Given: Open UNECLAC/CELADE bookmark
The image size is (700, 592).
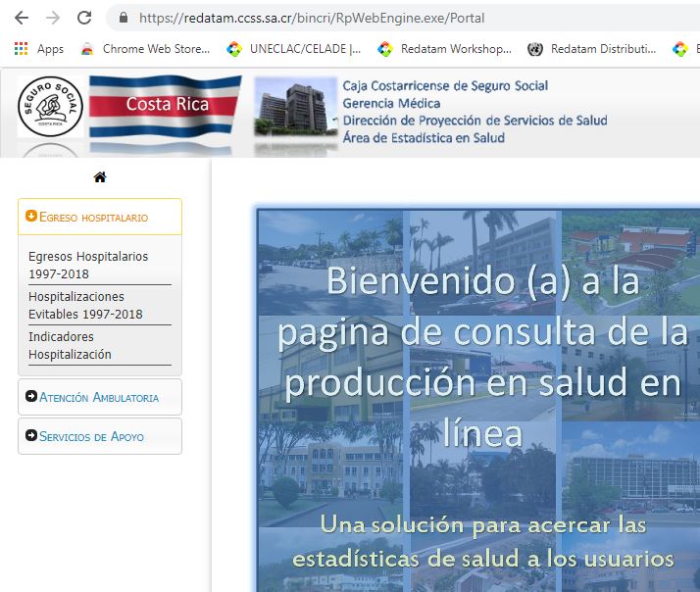Looking at the screenshot, I should click(294, 49).
